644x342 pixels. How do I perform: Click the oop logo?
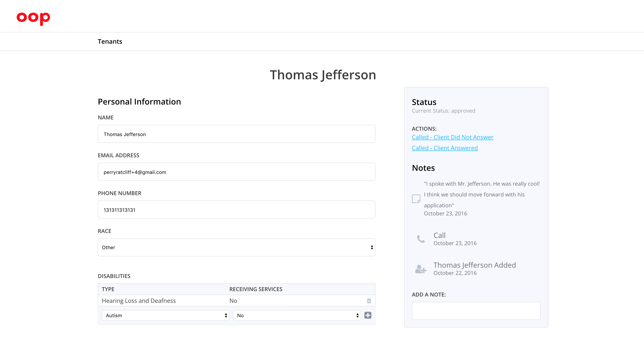pyautogui.click(x=33, y=18)
